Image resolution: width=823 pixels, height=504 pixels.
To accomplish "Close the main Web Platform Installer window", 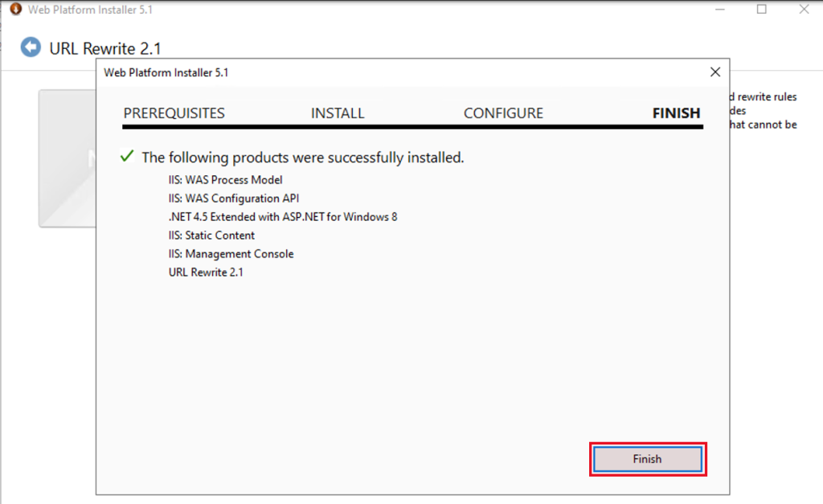I will tap(804, 10).
